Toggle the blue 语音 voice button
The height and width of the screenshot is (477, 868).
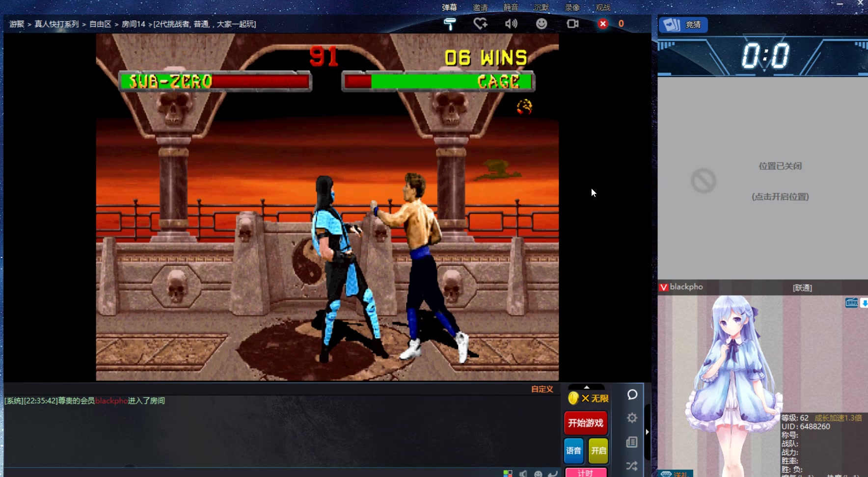[x=573, y=450]
